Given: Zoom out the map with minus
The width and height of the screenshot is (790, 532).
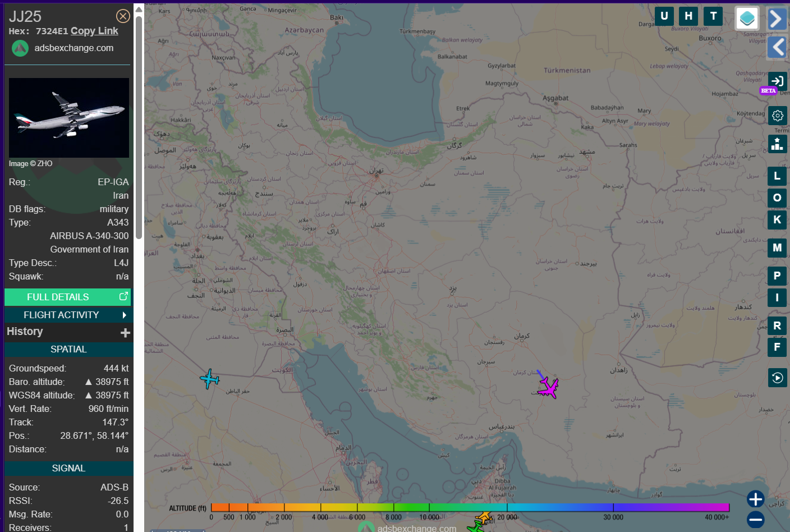Looking at the screenshot, I should [x=755, y=520].
